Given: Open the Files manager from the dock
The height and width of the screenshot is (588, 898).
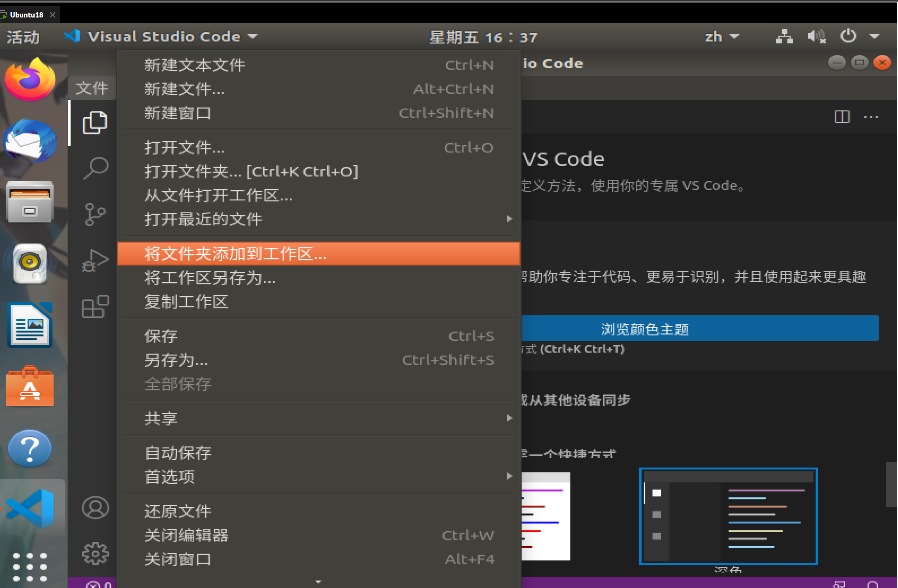Looking at the screenshot, I should [30, 202].
